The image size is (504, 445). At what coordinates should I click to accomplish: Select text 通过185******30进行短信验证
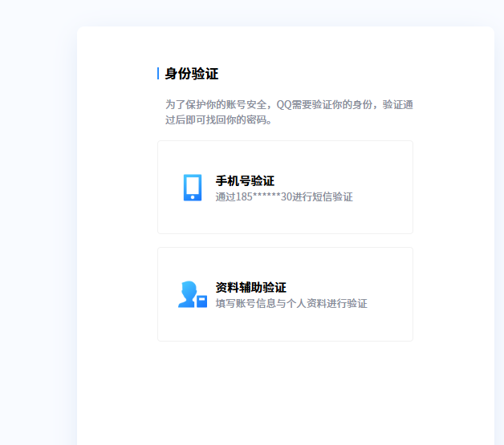click(284, 196)
